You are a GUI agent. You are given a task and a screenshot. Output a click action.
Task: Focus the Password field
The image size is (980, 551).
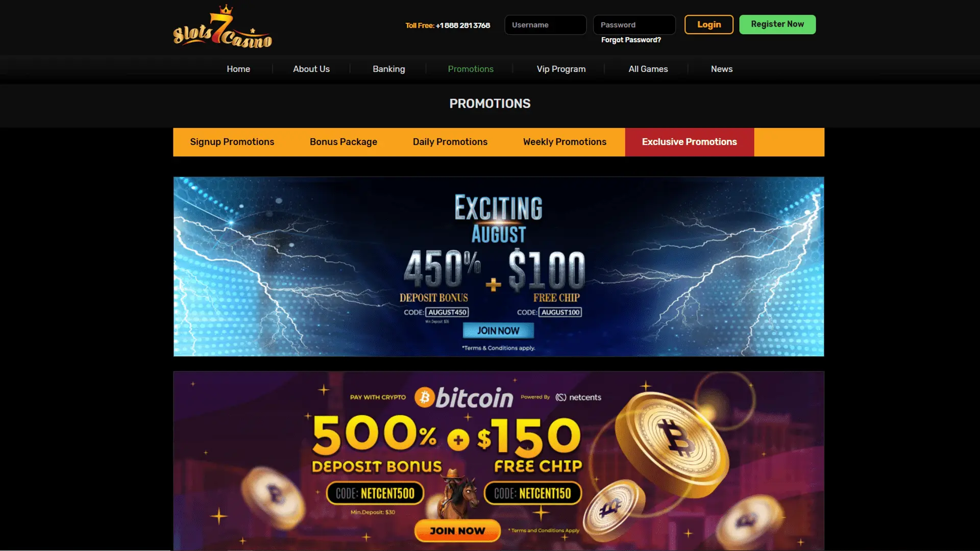click(634, 24)
